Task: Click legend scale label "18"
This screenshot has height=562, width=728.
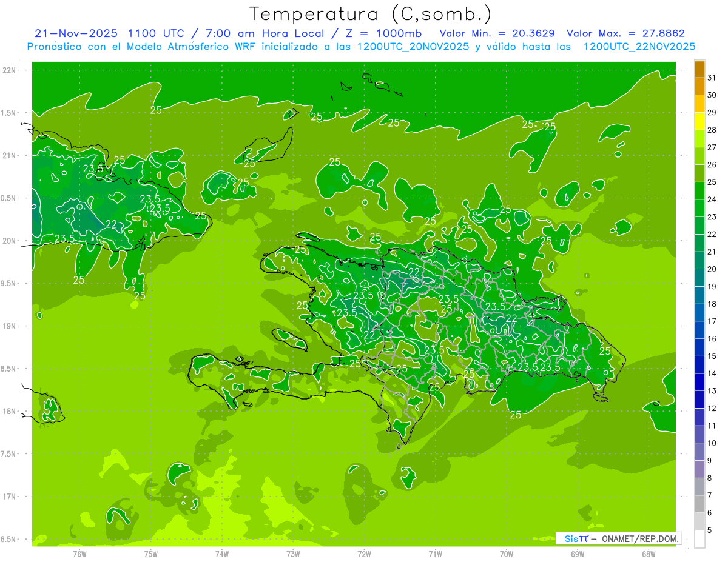Action: point(712,304)
